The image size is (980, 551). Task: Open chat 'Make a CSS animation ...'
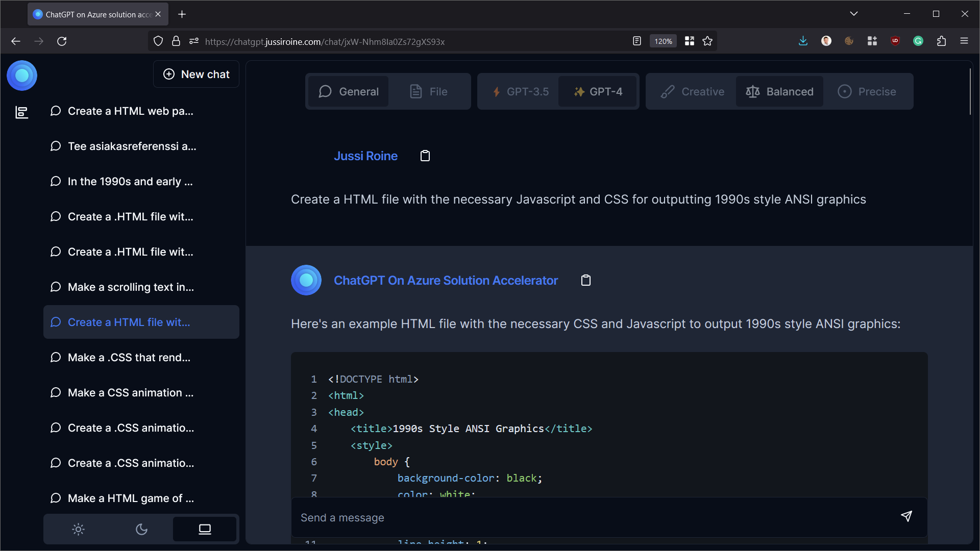[x=141, y=393]
